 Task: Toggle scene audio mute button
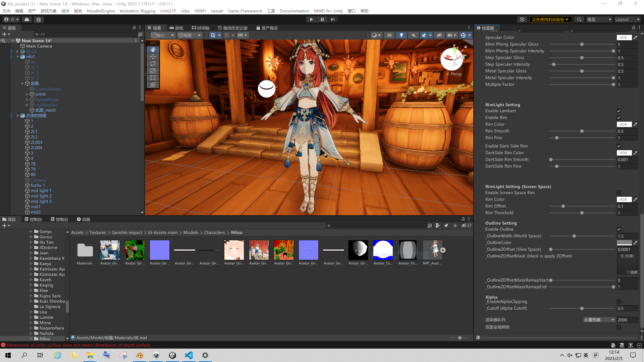(x=414, y=35)
